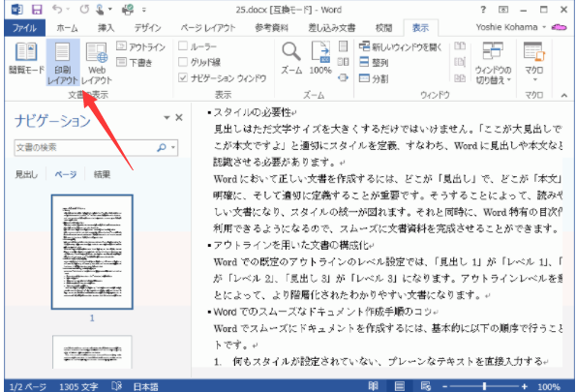Click the zoom slider handle

(x=485, y=386)
